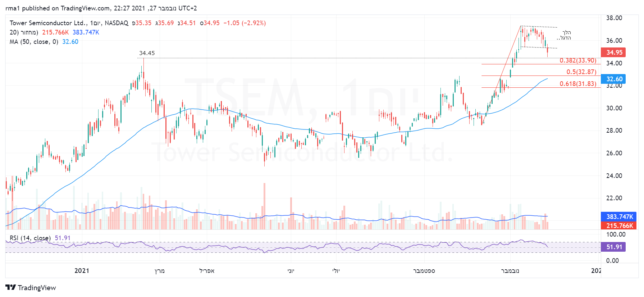Click the 2021 label on the time axis

(82, 271)
